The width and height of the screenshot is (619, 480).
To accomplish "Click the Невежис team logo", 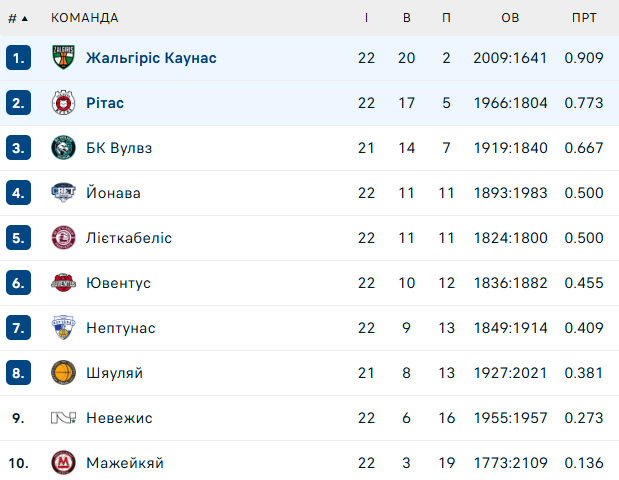I will coord(63,418).
